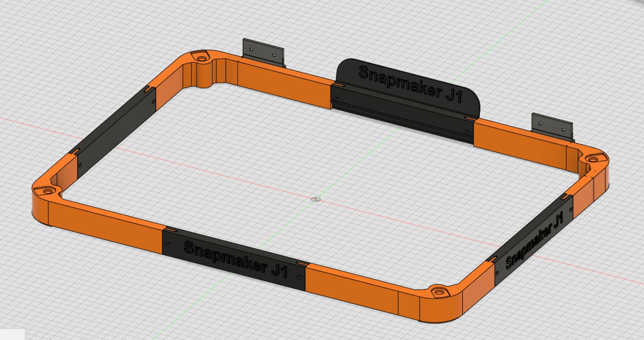Click the screw hole on front-left corner
Screen dimensions: 644x340
(x=48, y=191)
